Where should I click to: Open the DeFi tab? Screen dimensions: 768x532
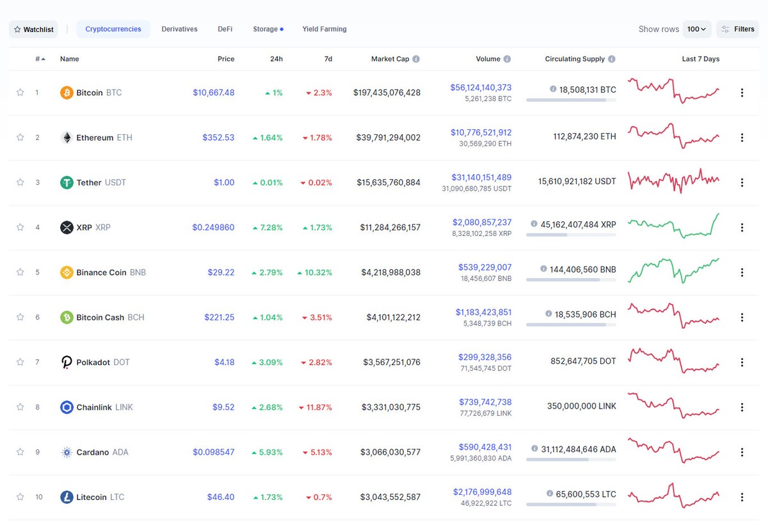(225, 29)
